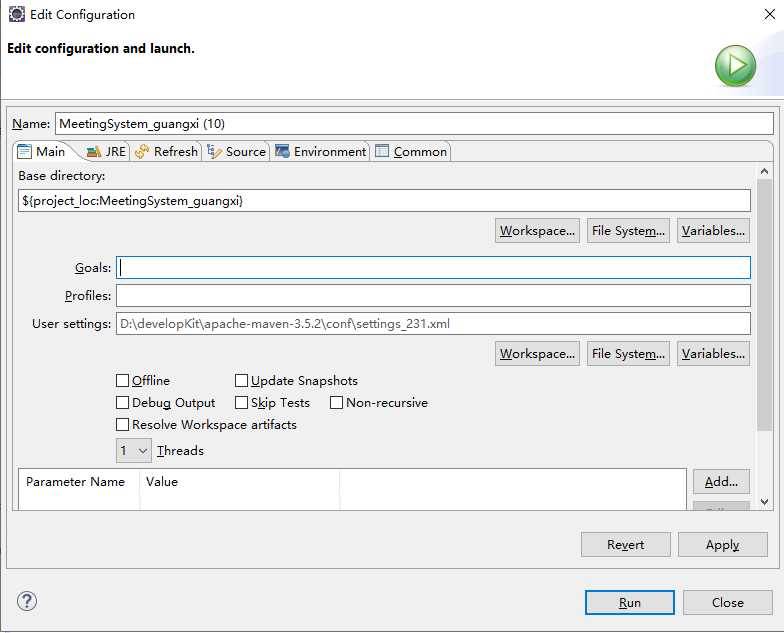Viewport: 784px width, 633px height.
Task: Click the JRE tab books icon
Action: 94,152
